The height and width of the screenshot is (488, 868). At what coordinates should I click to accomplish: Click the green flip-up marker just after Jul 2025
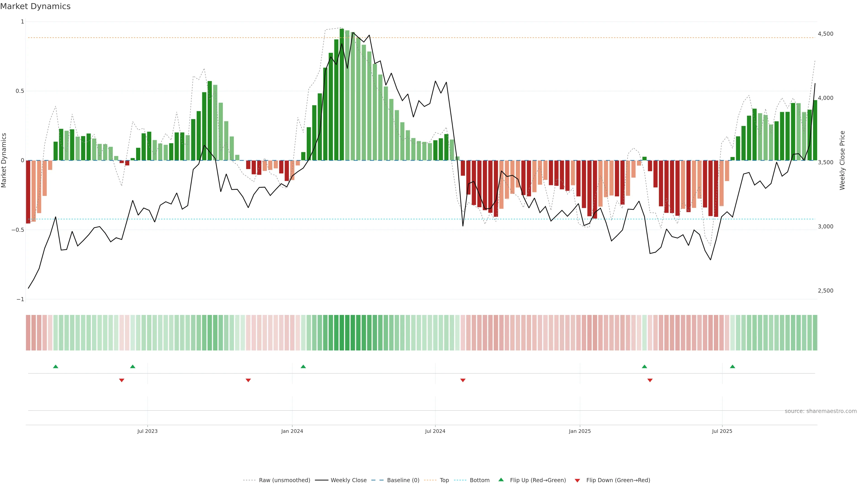click(732, 366)
